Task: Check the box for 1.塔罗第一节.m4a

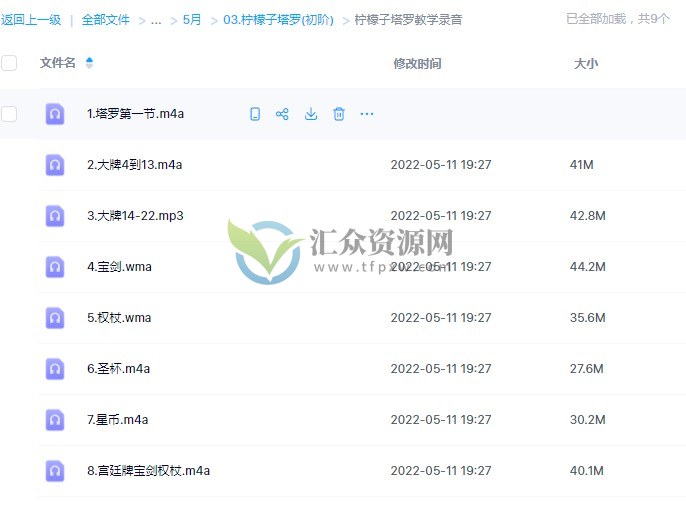Action: tap(9, 114)
